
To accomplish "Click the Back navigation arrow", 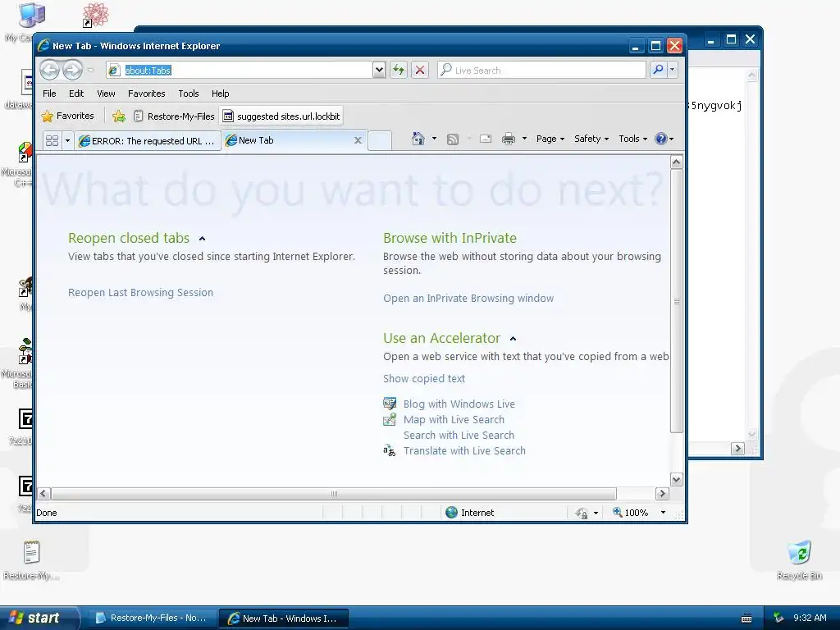I will tap(50, 70).
